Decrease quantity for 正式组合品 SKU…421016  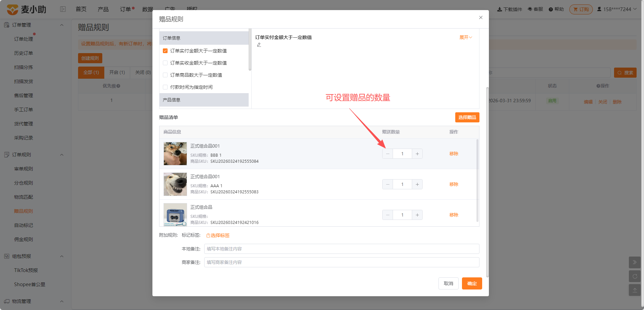[x=388, y=215]
